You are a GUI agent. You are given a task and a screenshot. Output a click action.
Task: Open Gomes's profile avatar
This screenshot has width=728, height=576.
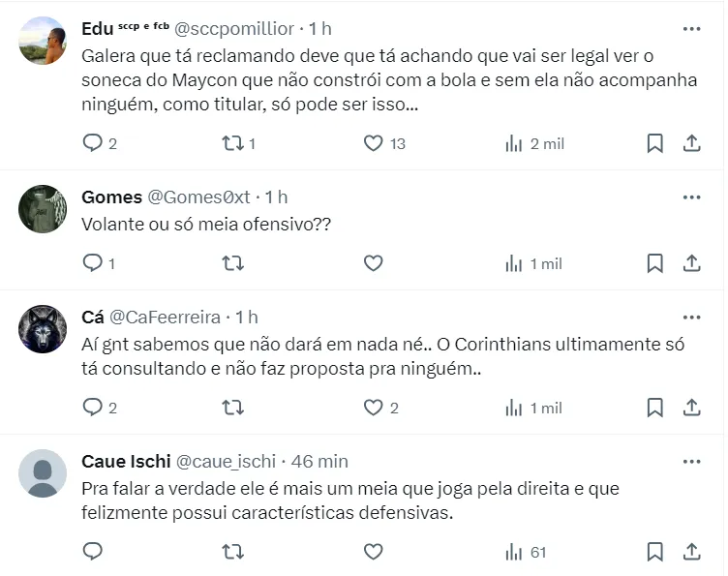coord(43,210)
